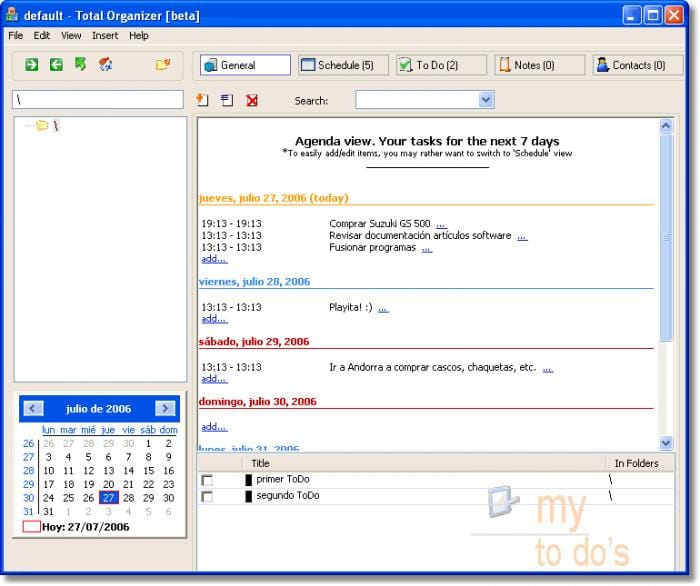Click the julio de 2006 month title
Image resolution: width=700 pixels, height=586 pixels.
[x=99, y=409]
